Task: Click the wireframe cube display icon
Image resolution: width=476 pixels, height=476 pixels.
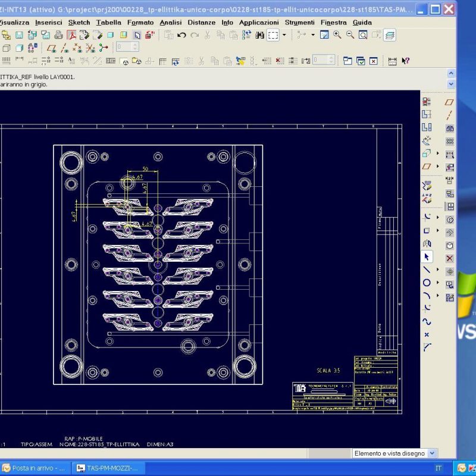Action: (7, 48)
